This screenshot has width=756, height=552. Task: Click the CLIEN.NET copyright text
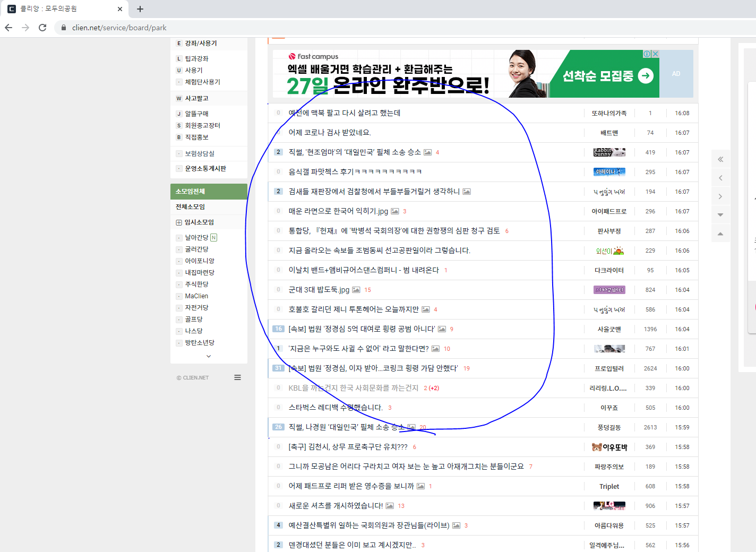[193, 378]
